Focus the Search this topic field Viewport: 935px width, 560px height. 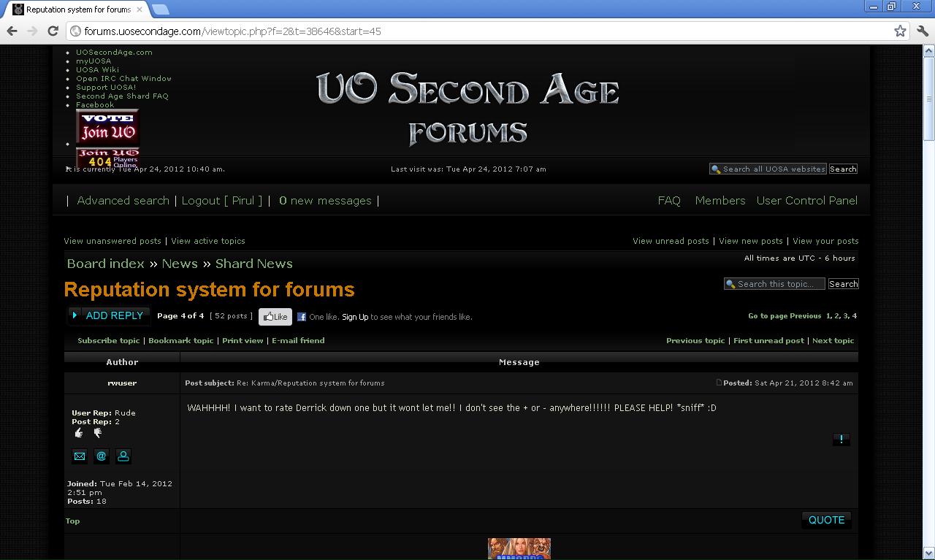[779, 284]
